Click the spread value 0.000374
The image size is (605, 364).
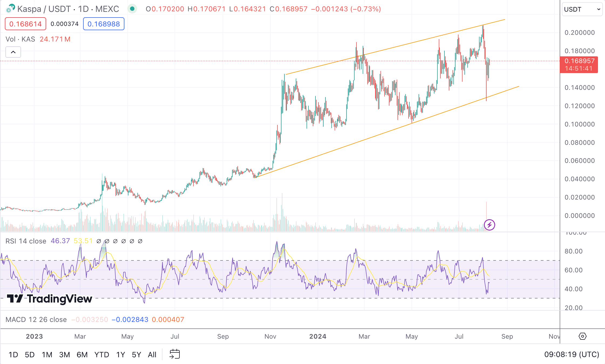pyautogui.click(x=64, y=24)
